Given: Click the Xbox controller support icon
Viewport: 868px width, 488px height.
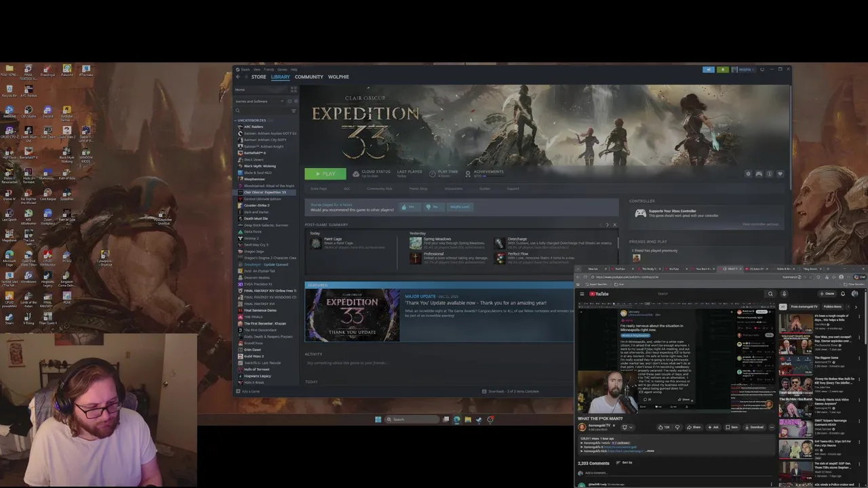Looking at the screenshot, I should click(639, 213).
